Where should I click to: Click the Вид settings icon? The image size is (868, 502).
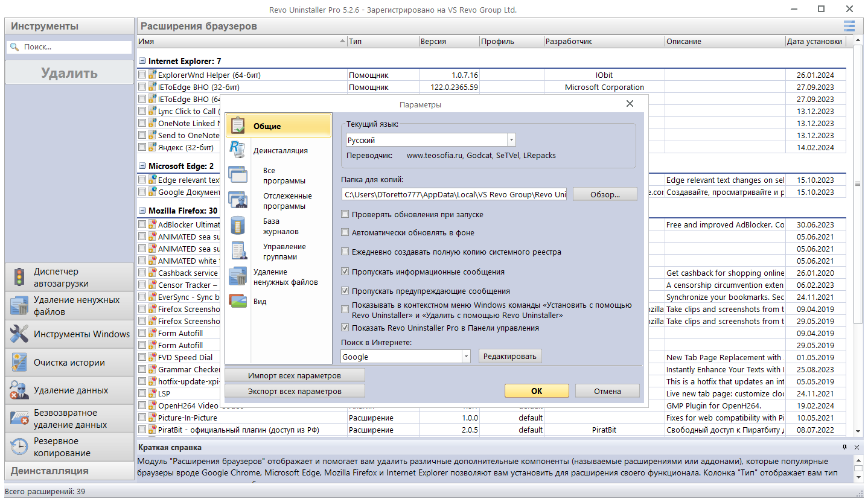[x=238, y=301]
